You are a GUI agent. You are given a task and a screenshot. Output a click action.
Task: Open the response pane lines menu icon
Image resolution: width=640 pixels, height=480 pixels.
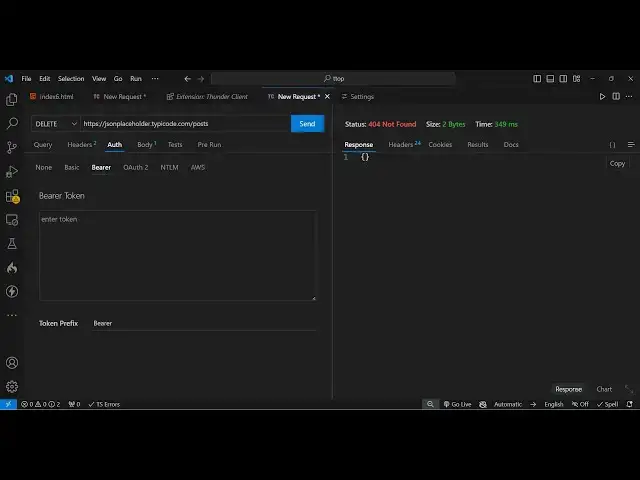pos(631,144)
